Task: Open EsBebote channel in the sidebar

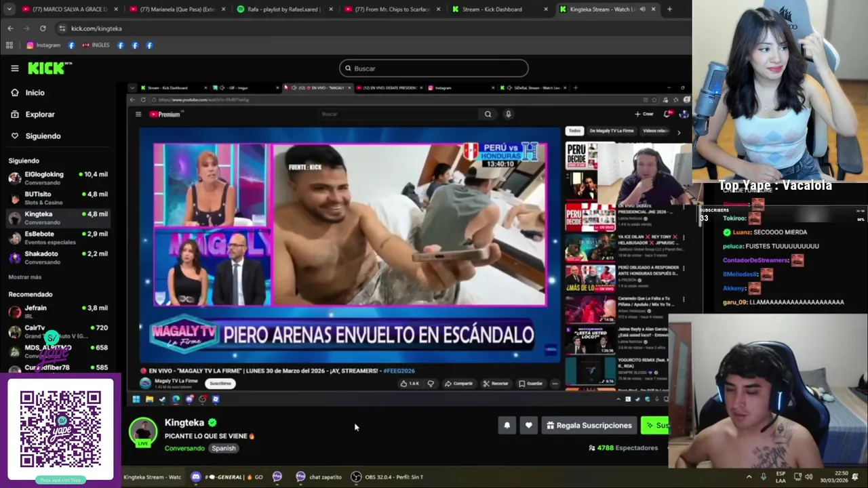Action: tap(58, 238)
